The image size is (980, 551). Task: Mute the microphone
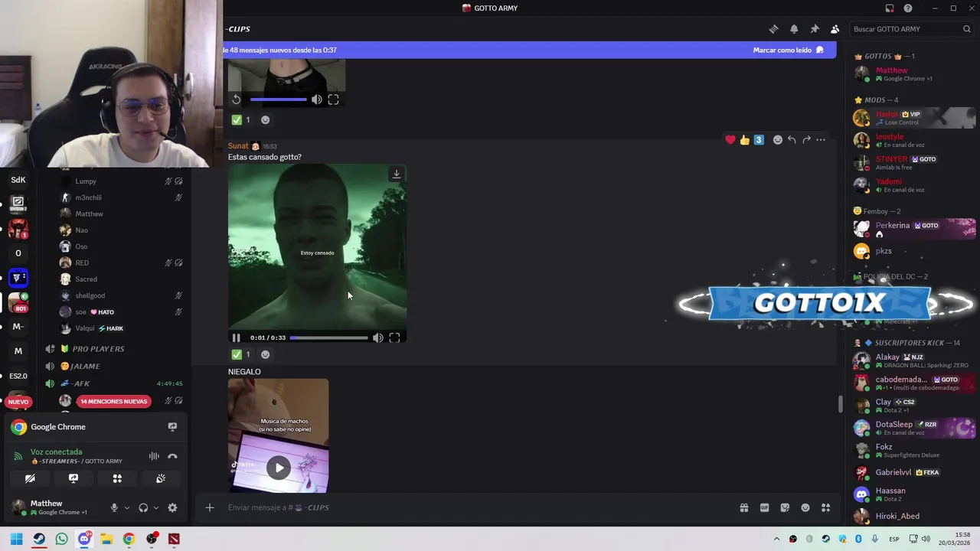[x=114, y=507]
